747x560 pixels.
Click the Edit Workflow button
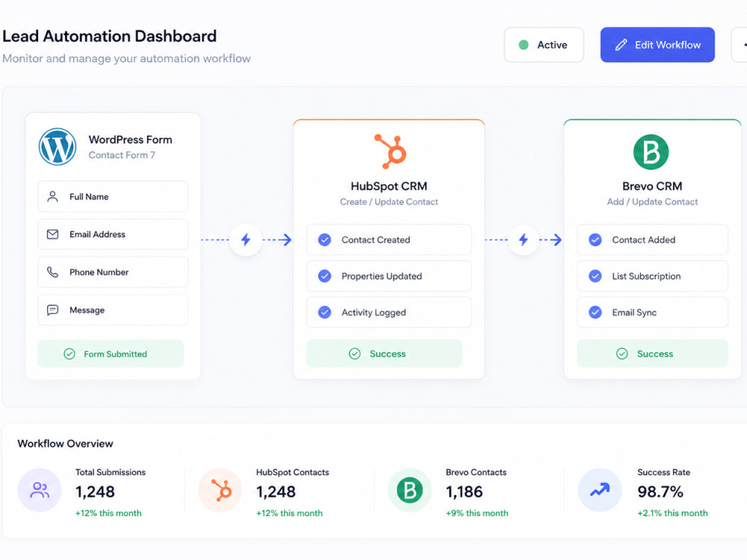[657, 45]
